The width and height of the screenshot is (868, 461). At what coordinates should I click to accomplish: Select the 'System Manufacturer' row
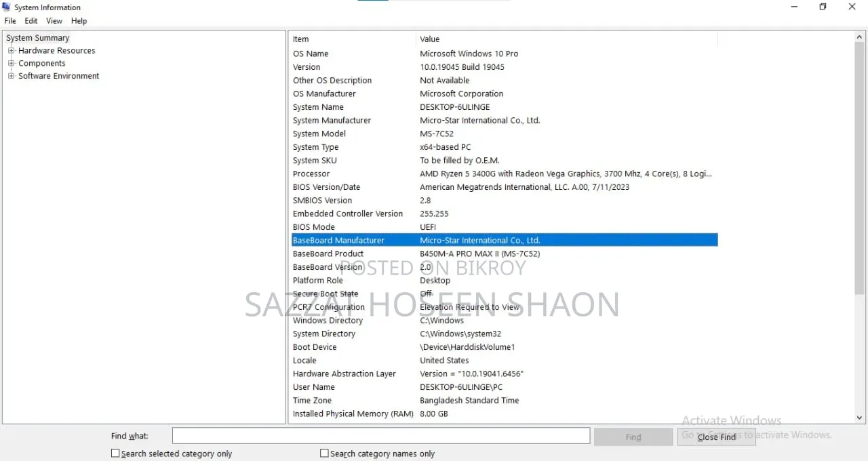(x=505, y=120)
